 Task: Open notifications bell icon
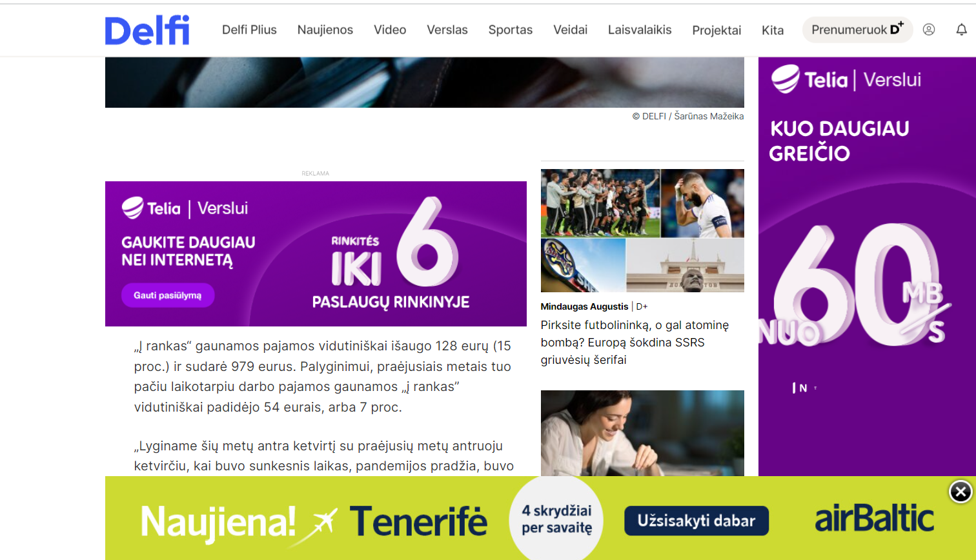coord(961,30)
